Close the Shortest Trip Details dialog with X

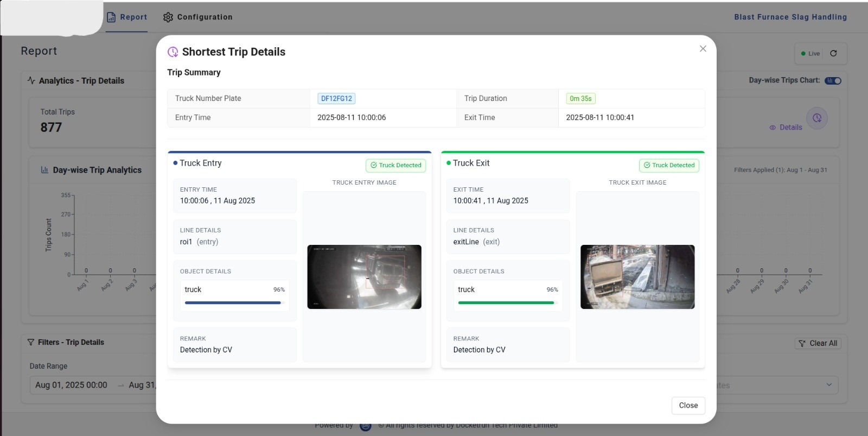703,49
